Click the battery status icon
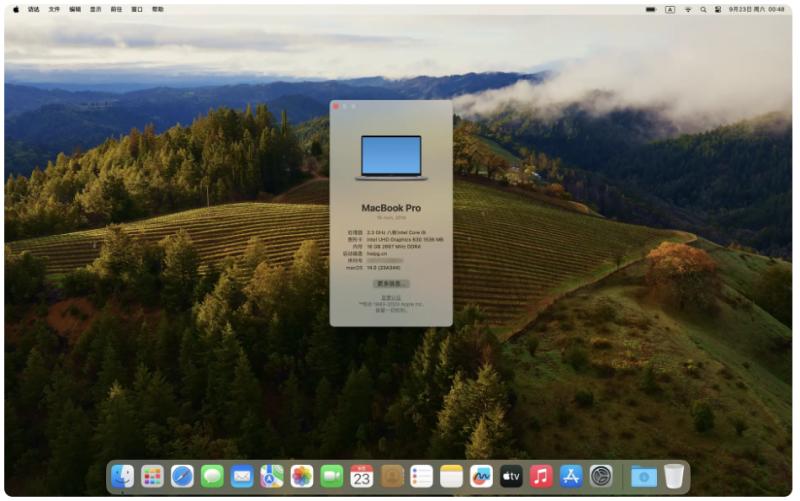 coord(651,9)
